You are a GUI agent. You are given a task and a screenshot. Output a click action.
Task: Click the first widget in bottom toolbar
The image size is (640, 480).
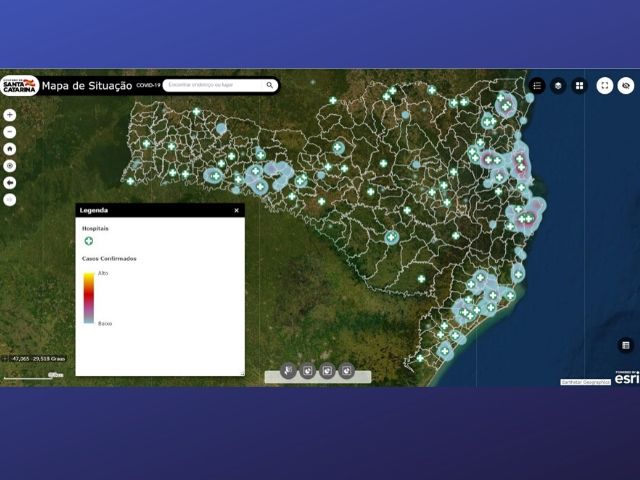click(x=289, y=371)
